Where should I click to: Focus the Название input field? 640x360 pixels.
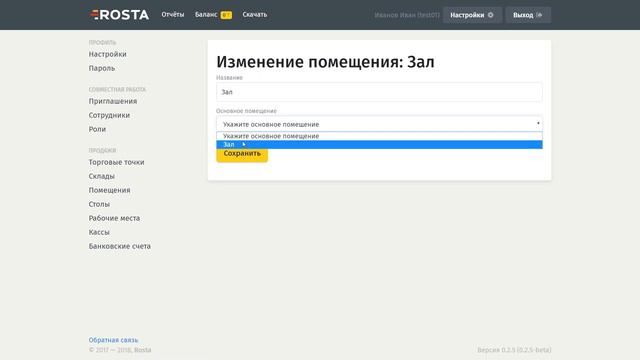click(x=379, y=92)
